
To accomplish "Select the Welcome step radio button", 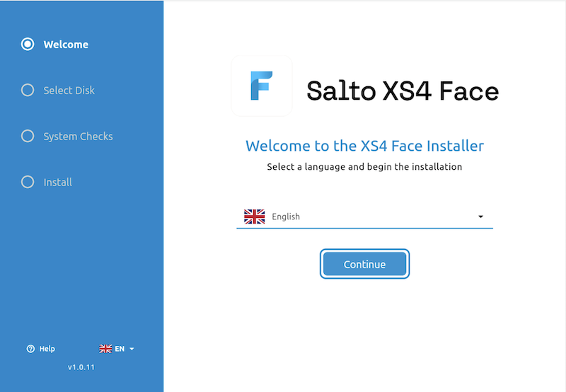I will point(28,44).
